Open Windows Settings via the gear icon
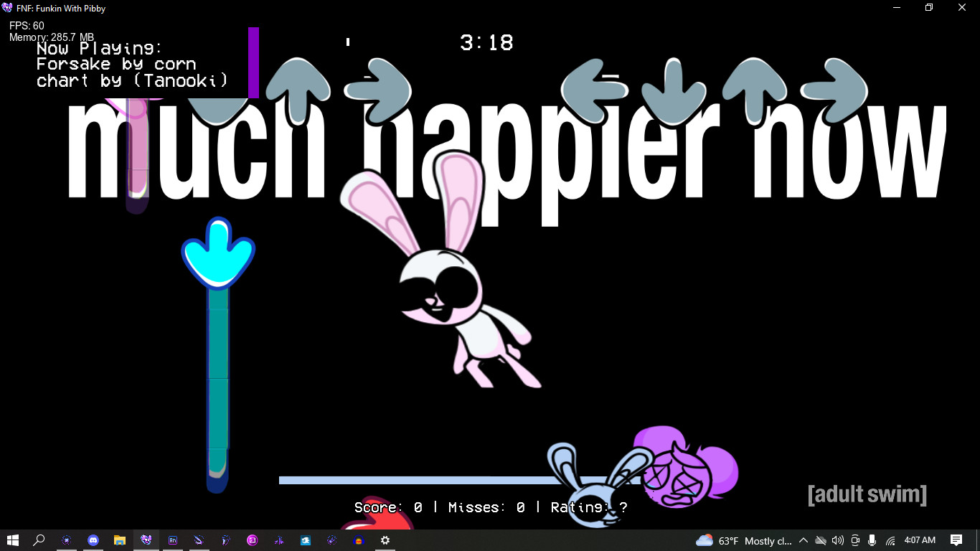 tap(385, 541)
